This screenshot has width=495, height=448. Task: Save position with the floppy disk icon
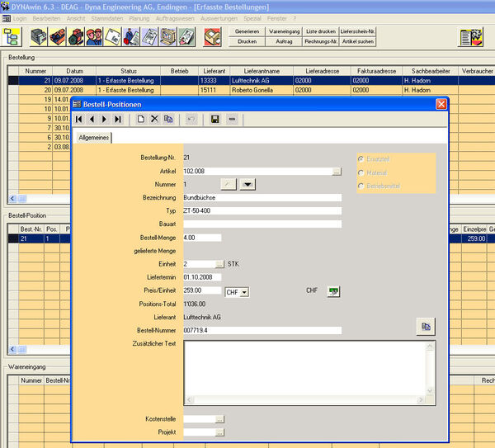[215, 120]
